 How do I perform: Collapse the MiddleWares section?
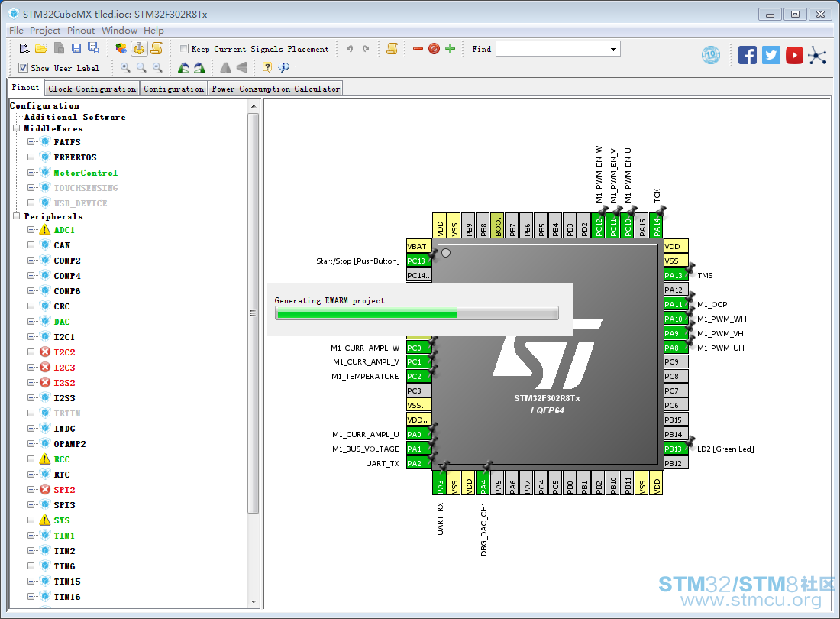click(x=17, y=128)
